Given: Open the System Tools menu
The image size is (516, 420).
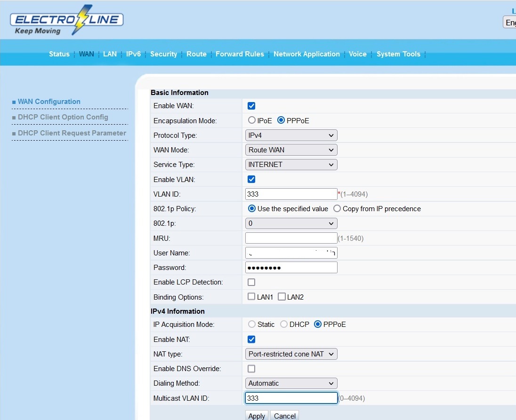Looking at the screenshot, I should coord(398,54).
